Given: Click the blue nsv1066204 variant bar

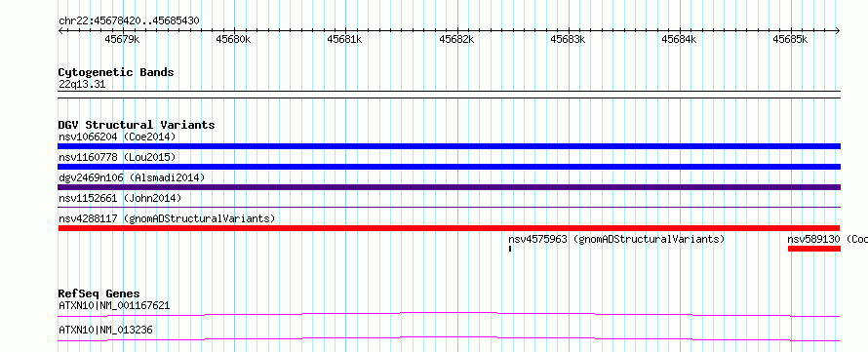Looking at the screenshot, I should coord(449,146).
